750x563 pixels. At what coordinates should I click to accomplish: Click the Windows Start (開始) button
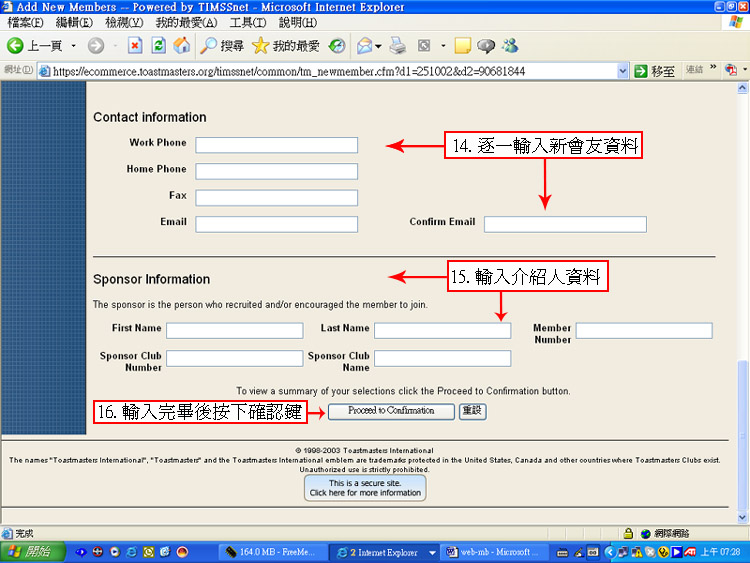(28, 552)
